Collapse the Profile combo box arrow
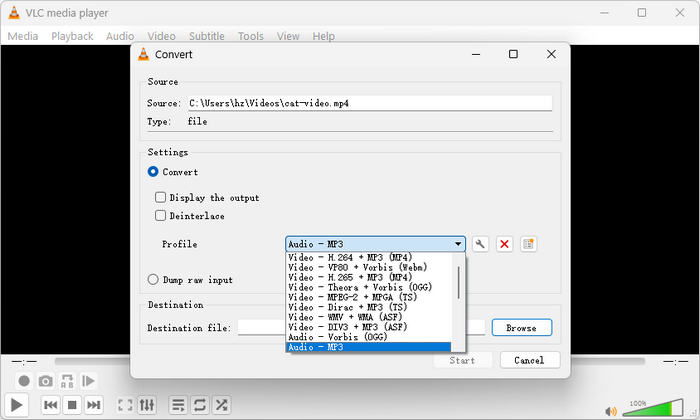The height and width of the screenshot is (420, 700). (x=458, y=244)
